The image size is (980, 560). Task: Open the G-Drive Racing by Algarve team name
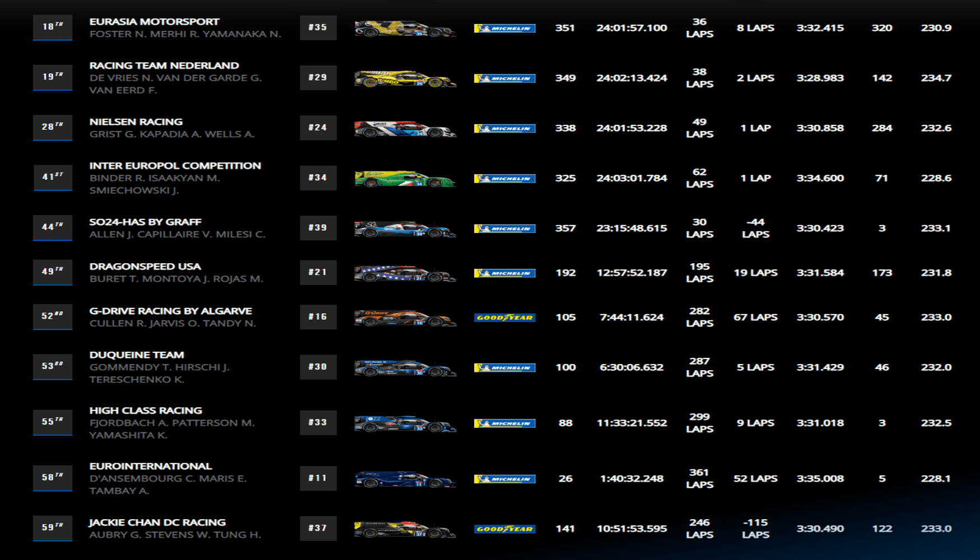tap(171, 311)
